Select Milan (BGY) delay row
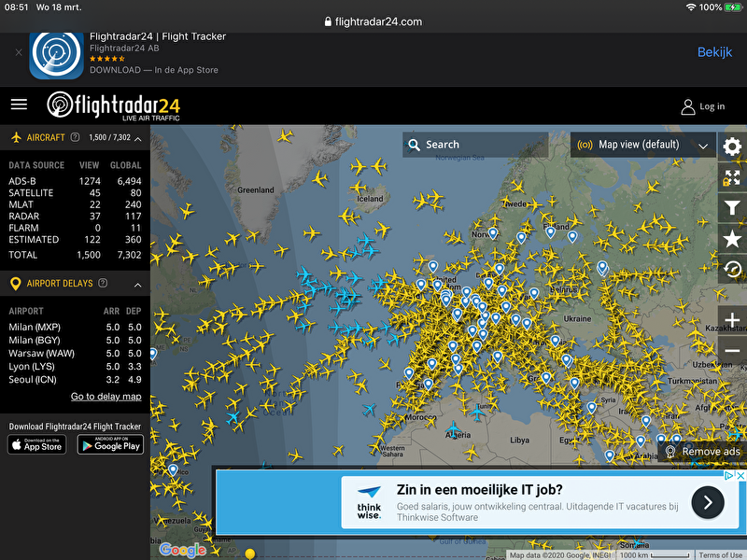Viewport: 747px width, 560px height. [x=75, y=340]
